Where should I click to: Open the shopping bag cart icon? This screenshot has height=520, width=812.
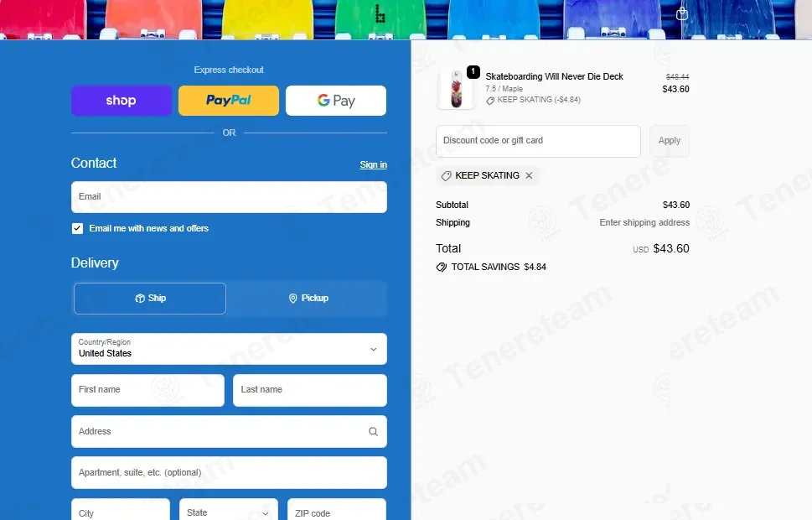tap(682, 13)
